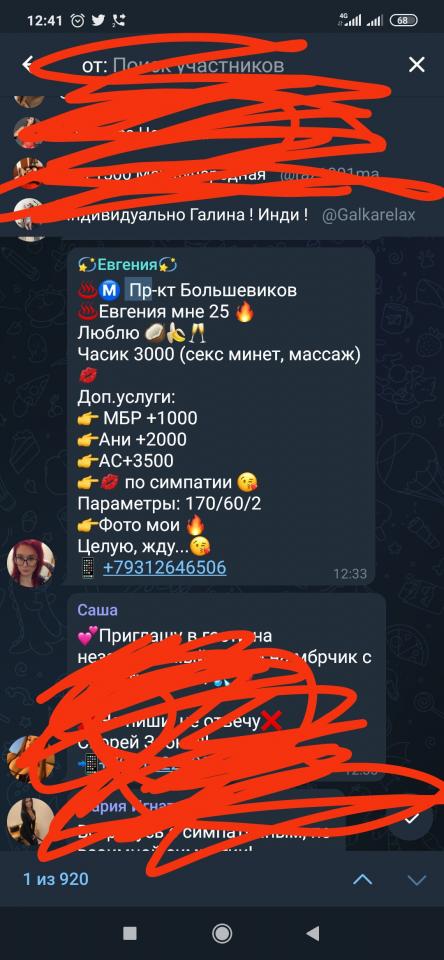Screen dimensions: 444x960
Task: Tap the round checkmark button on the right
Action: click(412, 818)
